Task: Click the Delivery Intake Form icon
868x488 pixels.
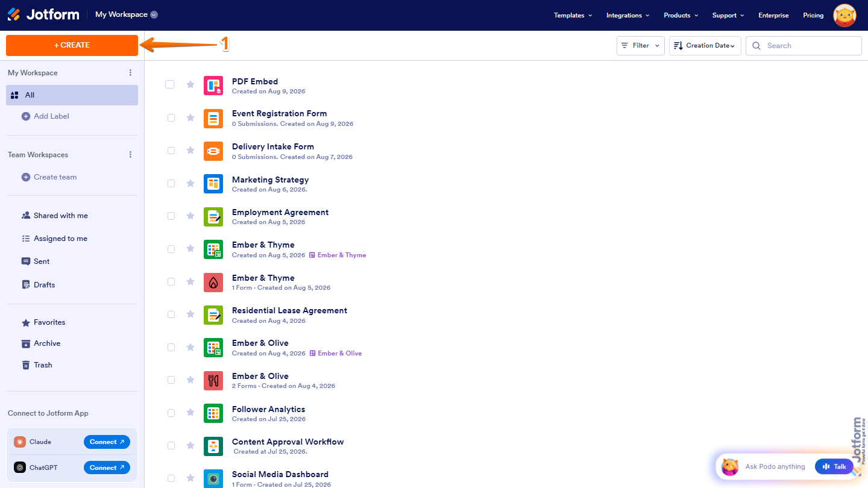Action: click(x=213, y=151)
